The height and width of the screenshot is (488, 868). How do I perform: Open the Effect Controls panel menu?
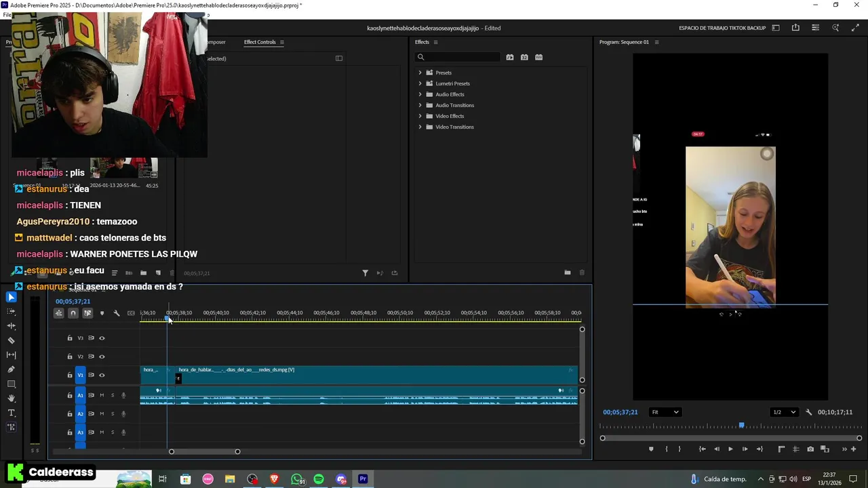(282, 42)
